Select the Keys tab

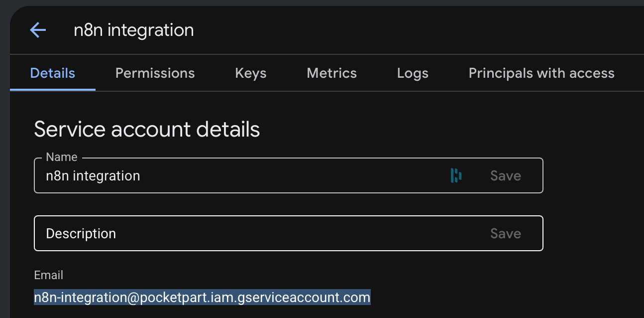tap(251, 73)
